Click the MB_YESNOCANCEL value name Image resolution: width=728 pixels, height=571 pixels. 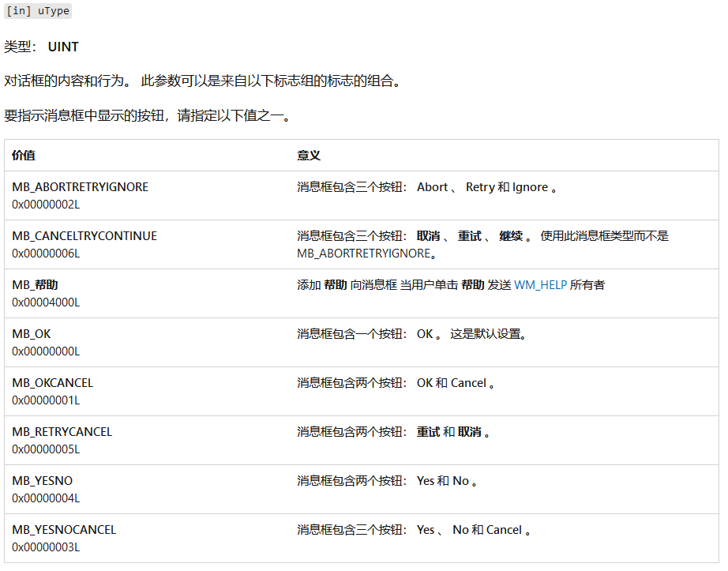(x=64, y=530)
